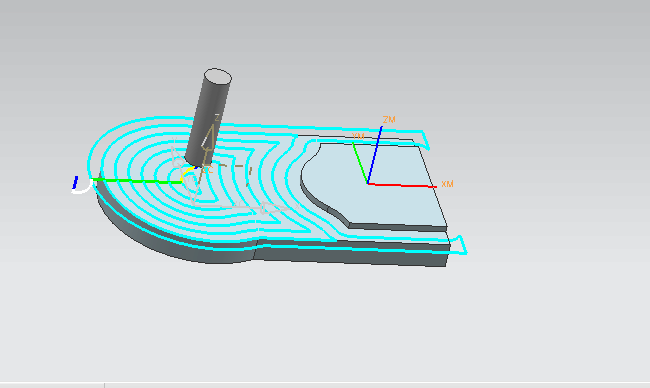
Task: Click the XM axis label
Action: click(x=447, y=184)
